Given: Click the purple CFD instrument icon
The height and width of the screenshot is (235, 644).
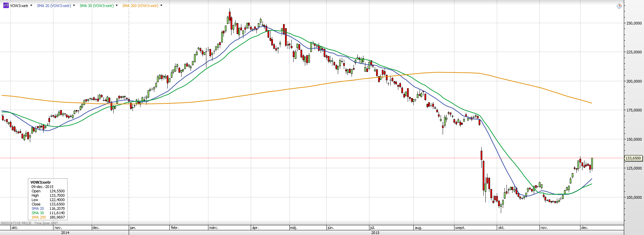Looking at the screenshot, I should pos(6,6).
